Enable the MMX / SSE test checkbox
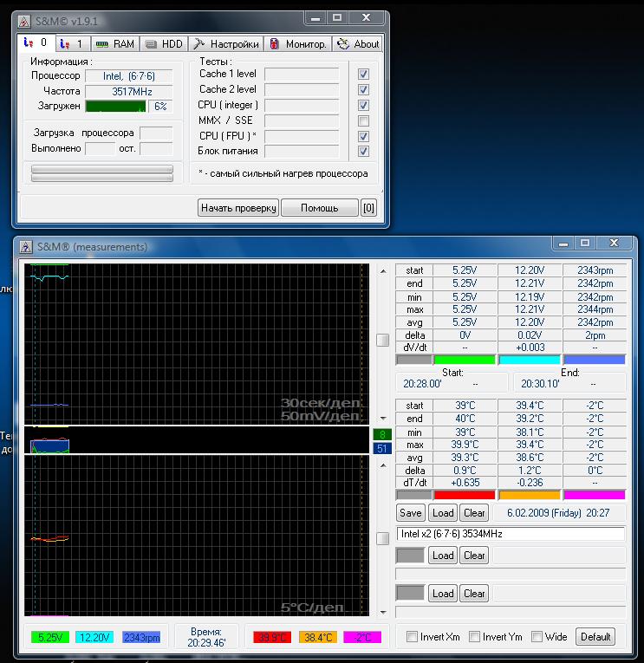 363,120
